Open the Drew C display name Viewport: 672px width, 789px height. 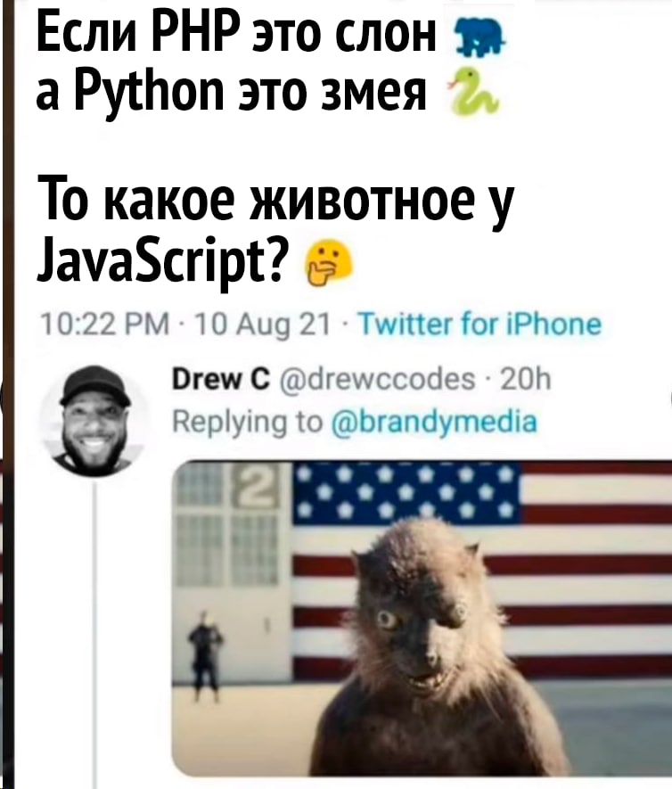pyautogui.click(x=221, y=380)
